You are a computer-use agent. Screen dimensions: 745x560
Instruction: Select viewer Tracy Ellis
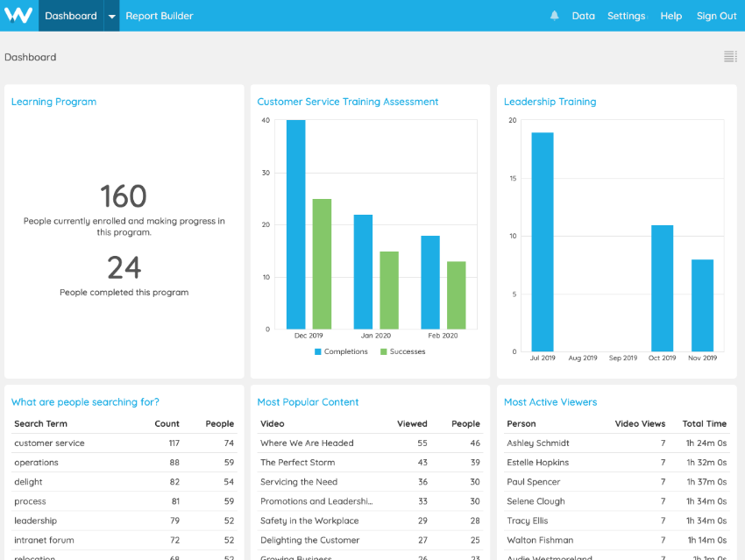(617, 521)
